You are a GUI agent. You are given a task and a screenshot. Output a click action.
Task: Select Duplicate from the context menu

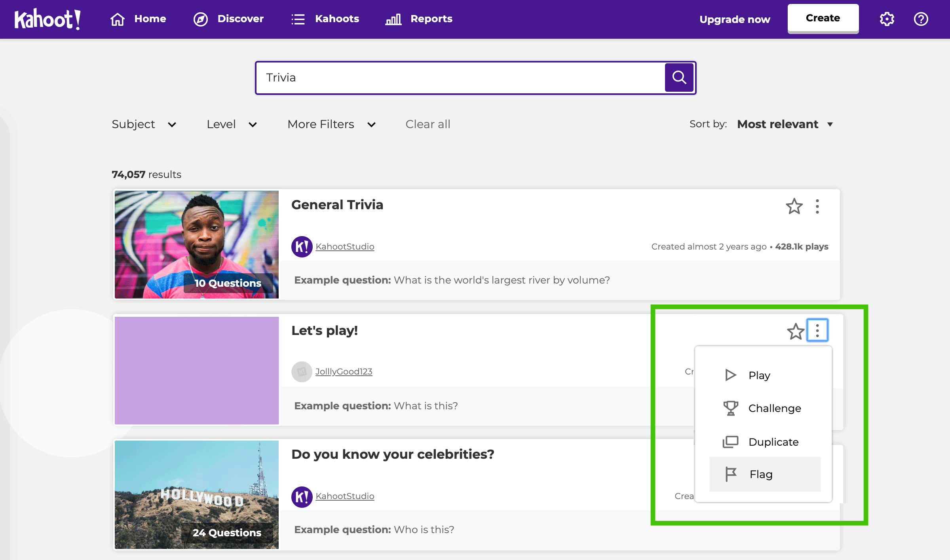tap(765, 442)
